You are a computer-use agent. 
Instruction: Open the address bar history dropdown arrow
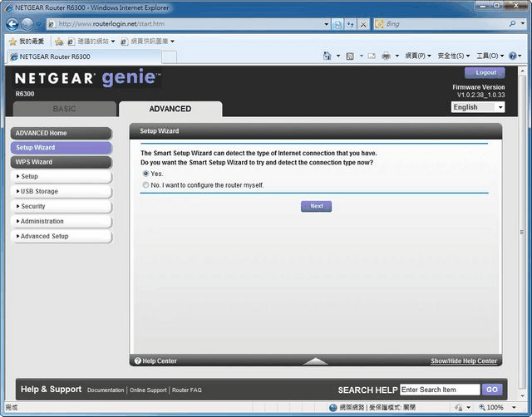pyautogui.click(x=326, y=24)
